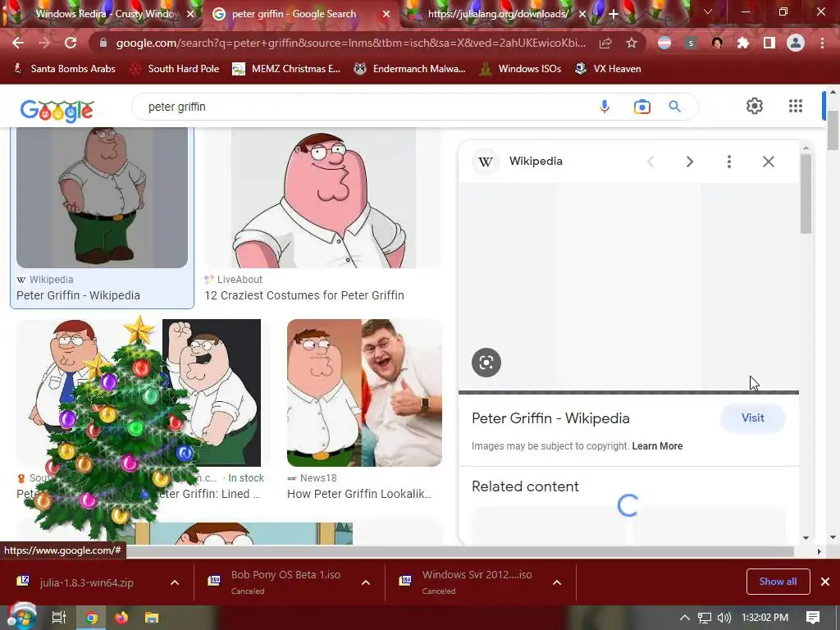Image resolution: width=840 pixels, height=630 pixels.
Task: Click the Google holiday logo
Action: pos(57,111)
